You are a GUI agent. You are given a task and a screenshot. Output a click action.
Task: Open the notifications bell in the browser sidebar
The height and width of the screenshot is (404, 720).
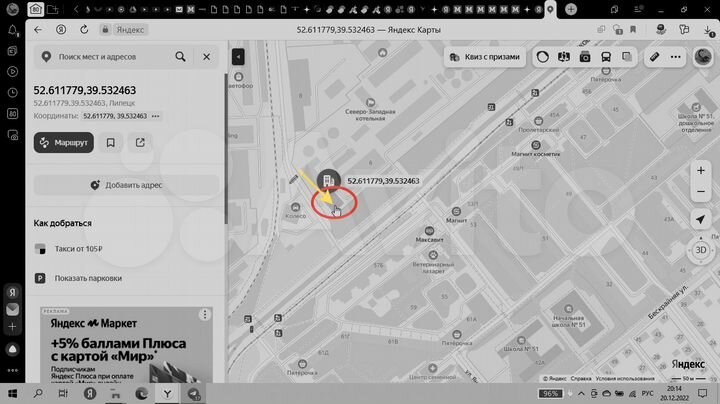pyautogui.click(x=13, y=30)
